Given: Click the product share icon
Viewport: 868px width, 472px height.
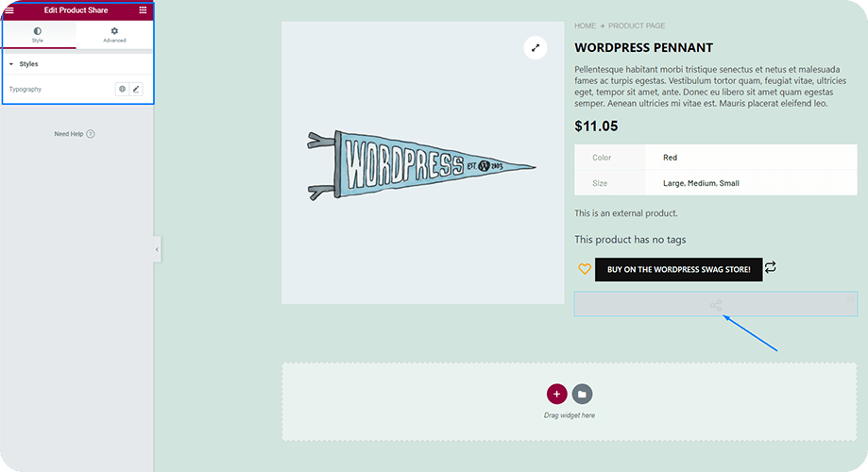Looking at the screenshot, I should pyautogui.click(x=716, y=305).
